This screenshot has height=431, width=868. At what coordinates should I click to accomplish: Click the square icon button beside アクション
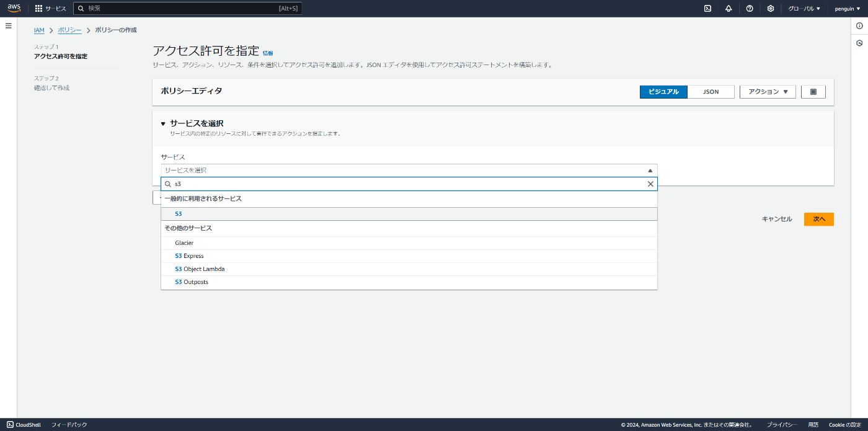(813, 92)
